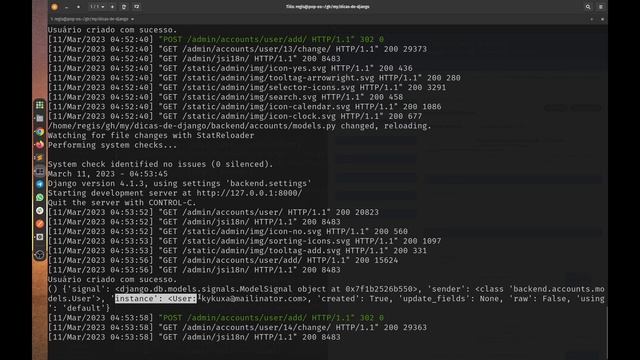Click the tooltag-add.svg request line
Image resolution: width=640 pixels, height=360 pixels.
point(238,251)
